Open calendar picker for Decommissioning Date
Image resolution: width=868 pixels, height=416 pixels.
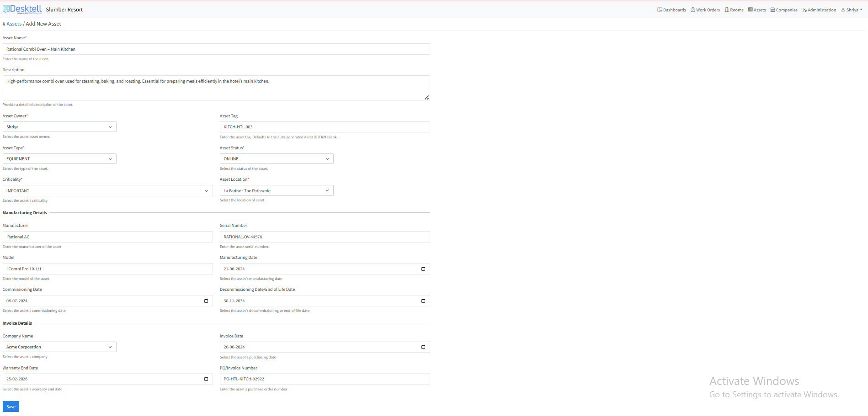tap(423, 301)
